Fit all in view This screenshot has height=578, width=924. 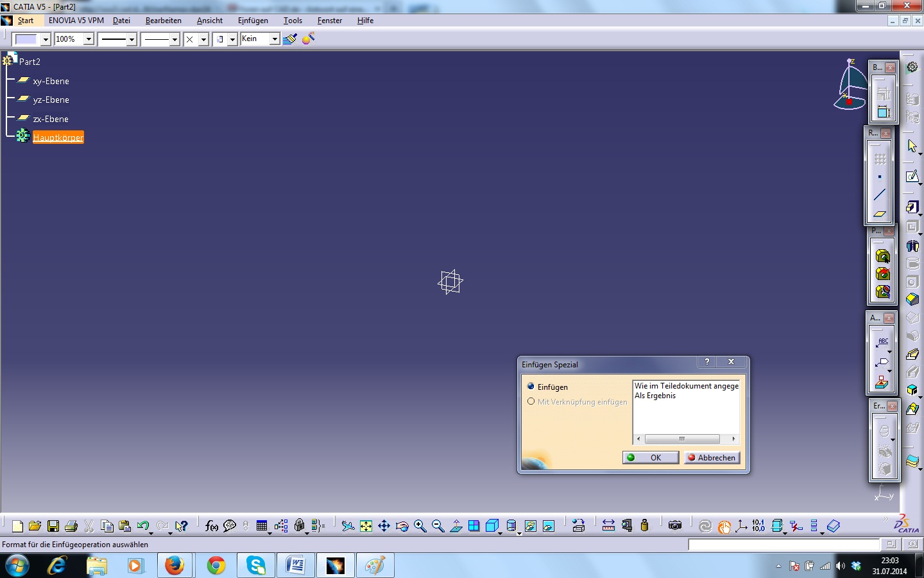click(x=366, y=526)
